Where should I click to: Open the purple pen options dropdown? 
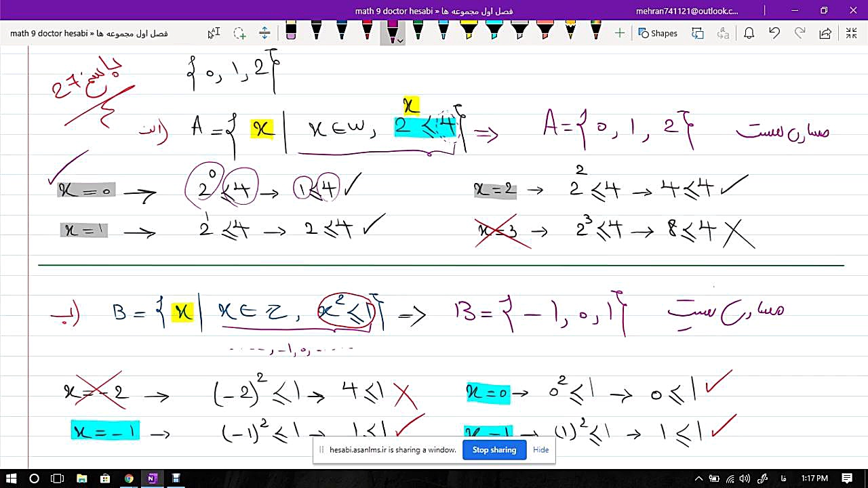pyautogui.click(x=400, y=41)
